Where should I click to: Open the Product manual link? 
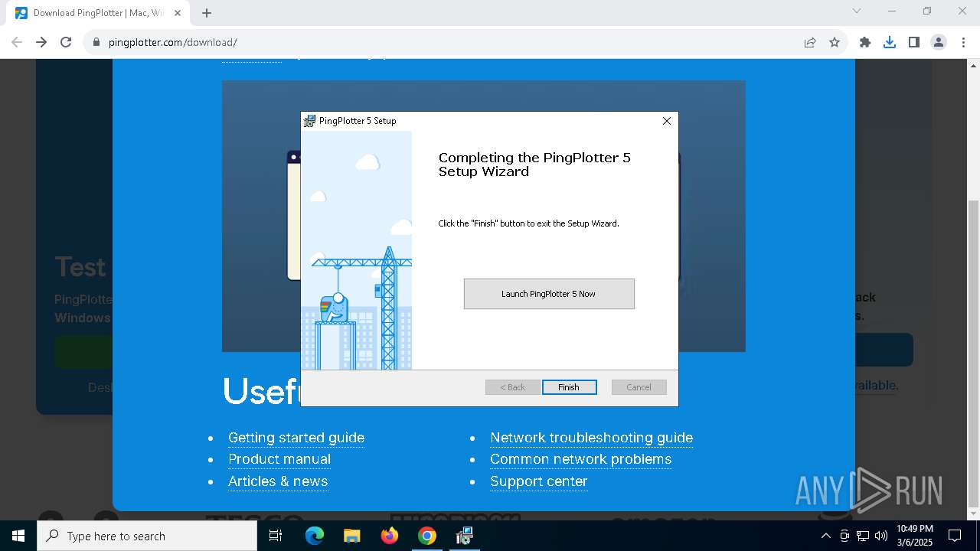click(279, 459)
